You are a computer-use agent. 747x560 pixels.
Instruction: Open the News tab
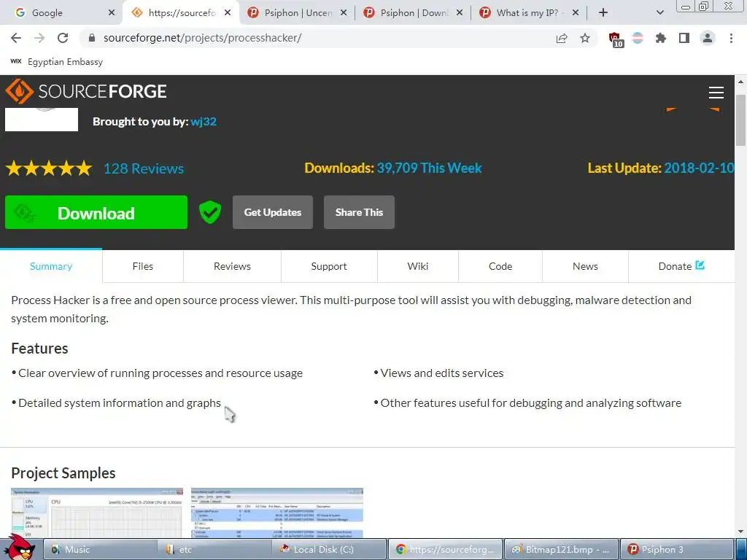tap(585, 266)
